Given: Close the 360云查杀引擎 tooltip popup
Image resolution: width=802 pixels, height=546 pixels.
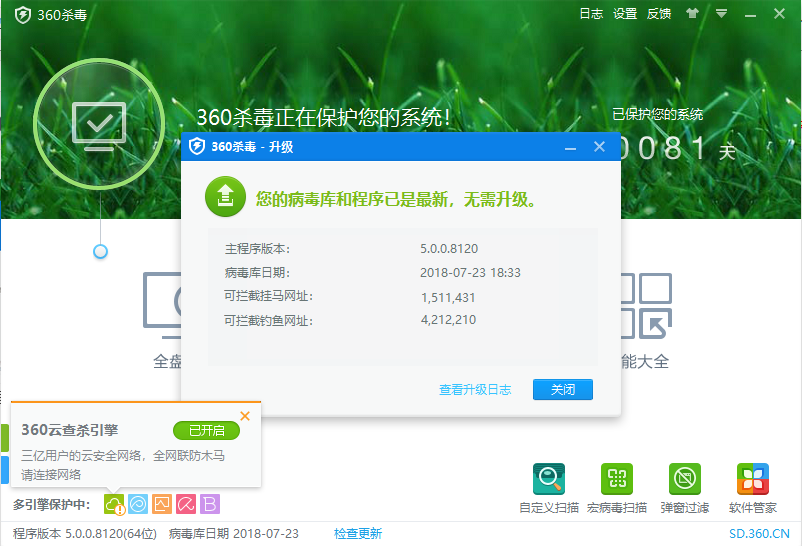Looking at the screenshot, I should pos(245,416).
